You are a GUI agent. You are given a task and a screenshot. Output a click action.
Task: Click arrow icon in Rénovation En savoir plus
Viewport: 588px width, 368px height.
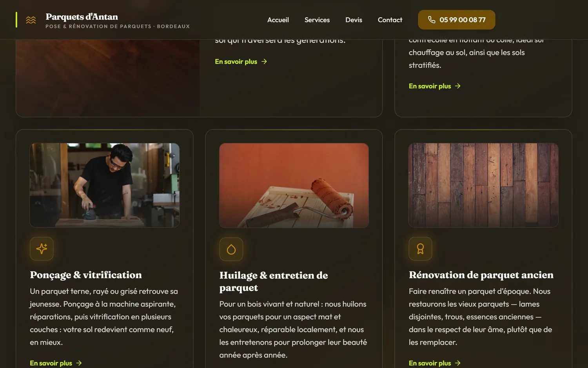tap(458, 363)
